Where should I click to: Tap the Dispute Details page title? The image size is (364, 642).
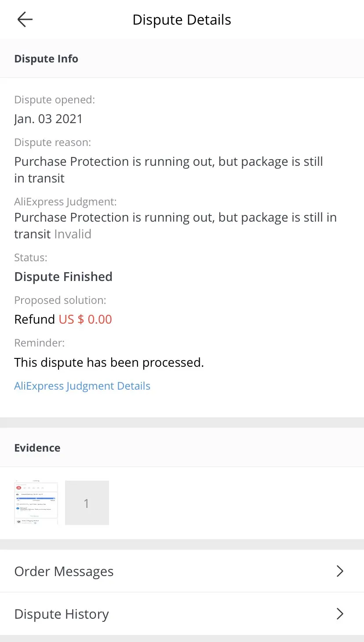tap(182, 20)
